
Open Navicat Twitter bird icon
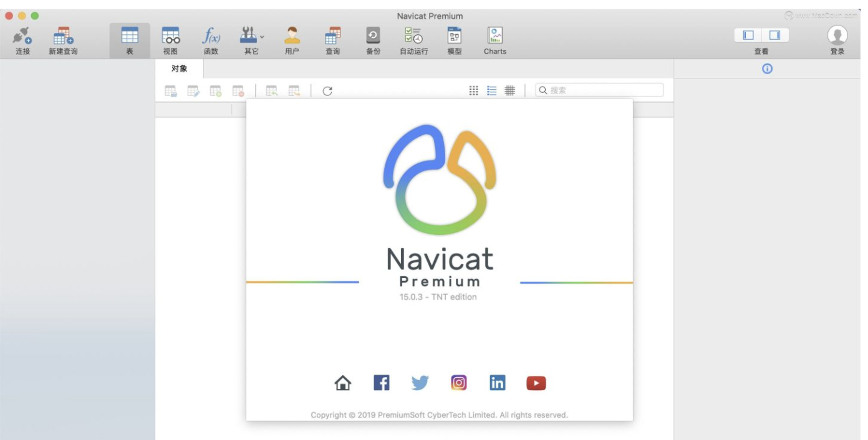[x=420, y=383]
